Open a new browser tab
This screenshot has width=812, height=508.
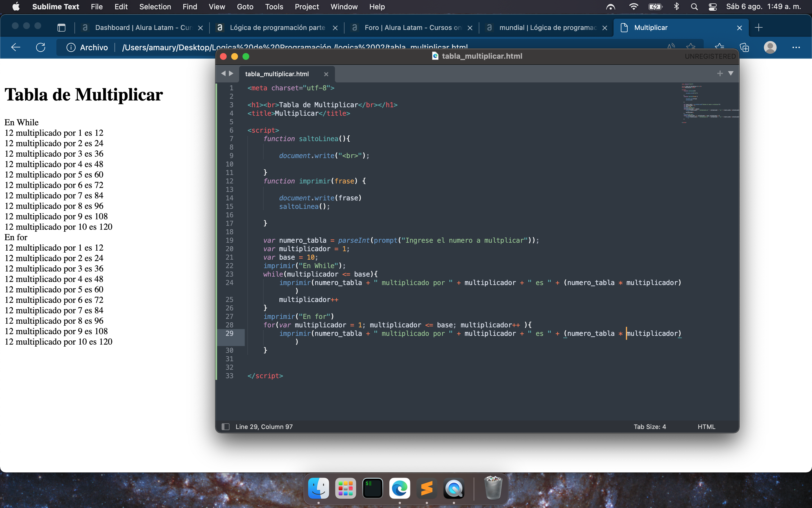tap(759, 28)
